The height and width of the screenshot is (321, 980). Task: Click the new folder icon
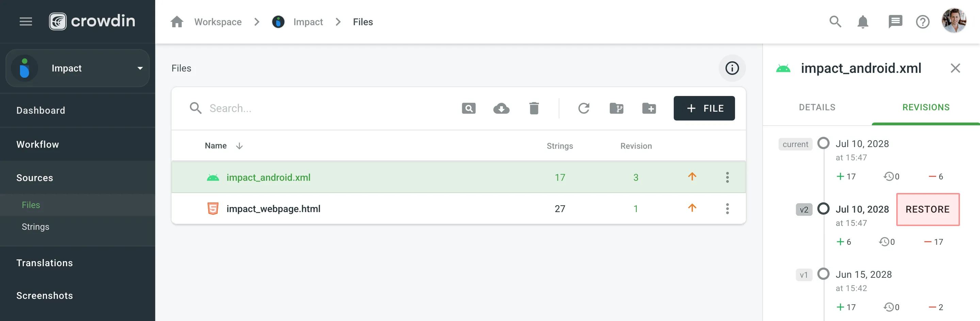tap(649, 109)
